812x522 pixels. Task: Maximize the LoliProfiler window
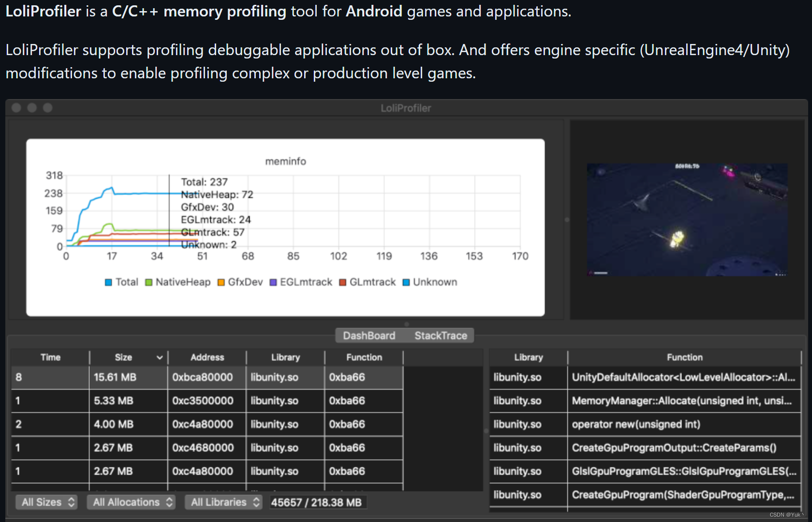(x=47, y=108)
